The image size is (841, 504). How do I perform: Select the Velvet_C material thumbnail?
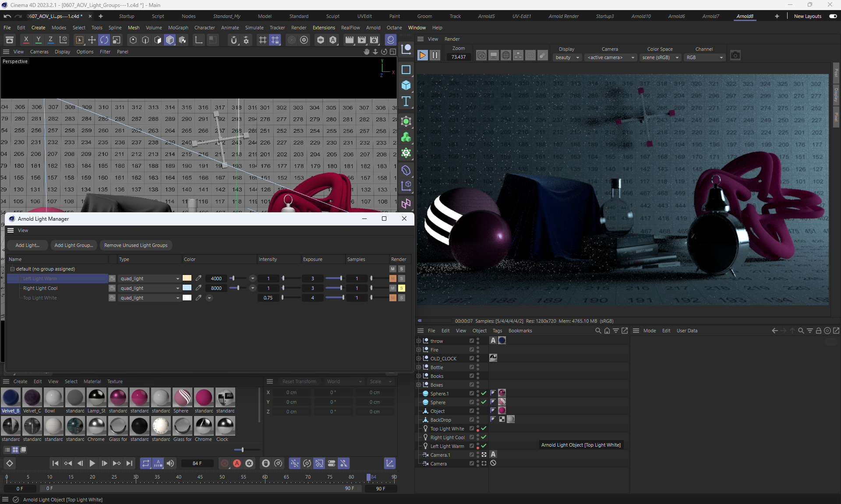[x=32, y=398]
